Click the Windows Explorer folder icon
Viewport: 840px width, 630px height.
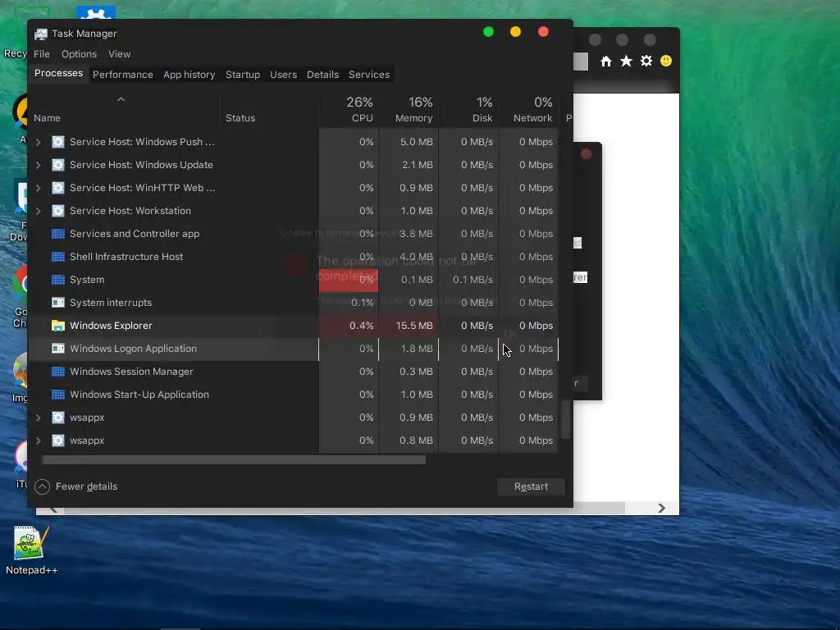point(58,326)
